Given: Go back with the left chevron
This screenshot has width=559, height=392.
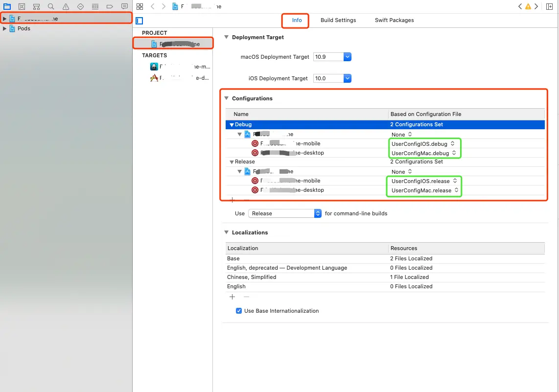Looking at the screenshot, I should coord(153,6).
